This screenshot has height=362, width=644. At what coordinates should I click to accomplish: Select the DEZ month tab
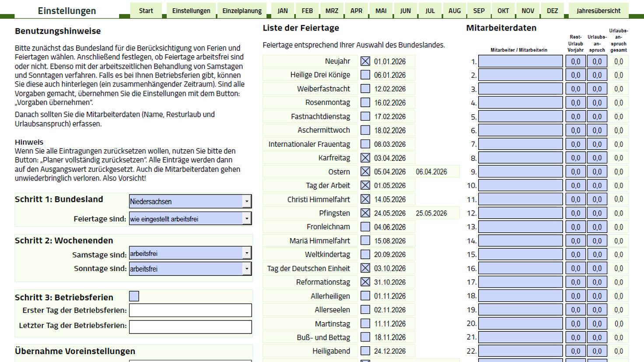point(552,10)
